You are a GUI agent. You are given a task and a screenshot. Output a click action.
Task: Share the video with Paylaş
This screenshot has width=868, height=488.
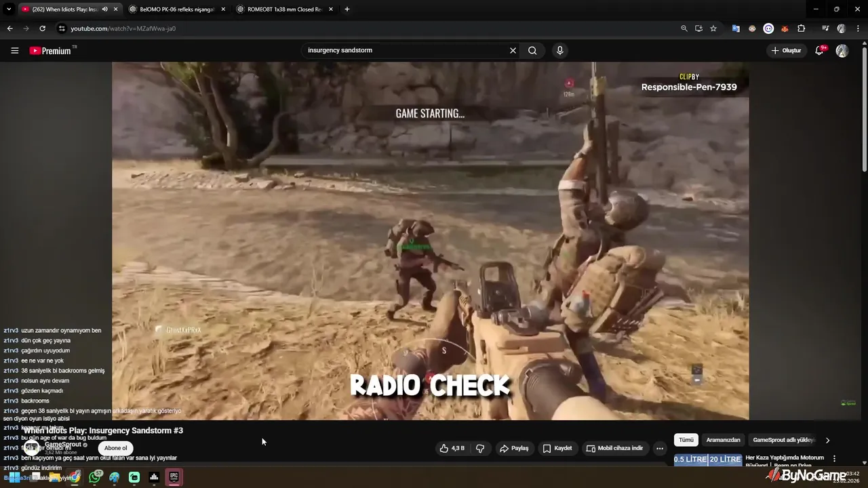point(514,448)
